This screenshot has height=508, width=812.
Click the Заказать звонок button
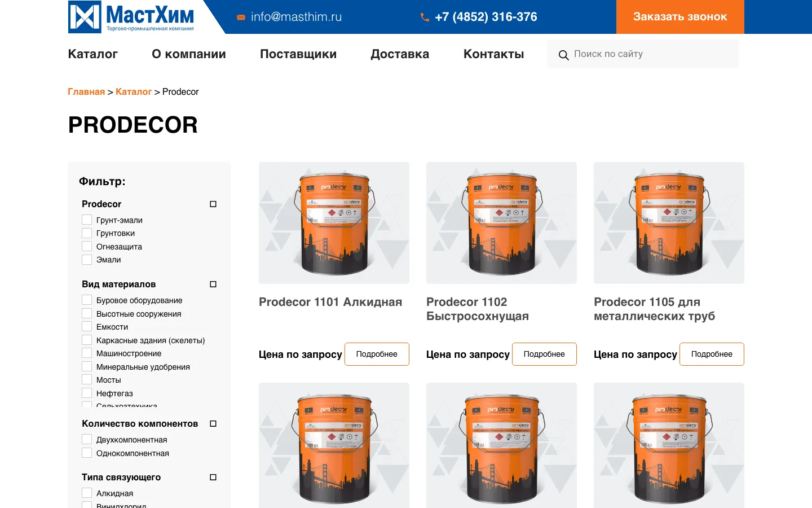pos(680,17)
